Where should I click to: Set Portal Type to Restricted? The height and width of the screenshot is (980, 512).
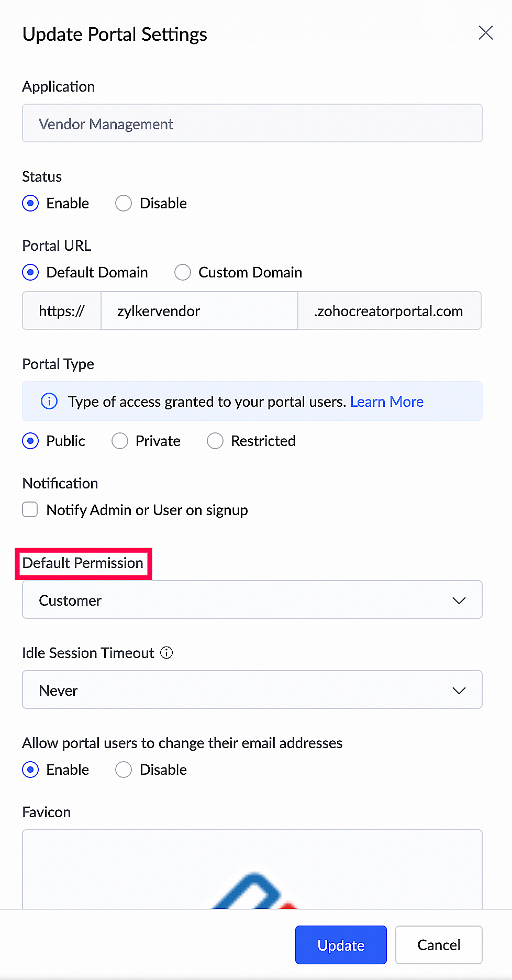point(215,441)
